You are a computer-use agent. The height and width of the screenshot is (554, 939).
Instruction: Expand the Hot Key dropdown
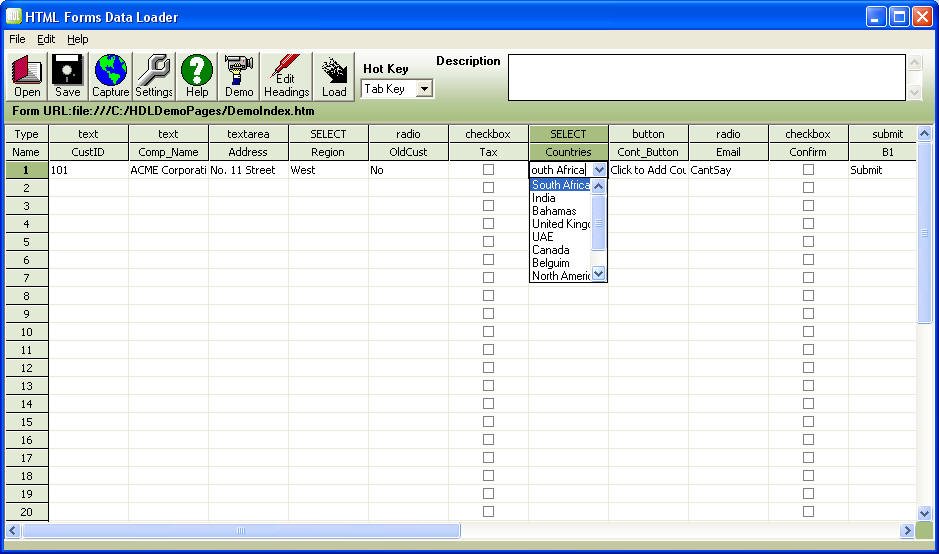425,89
